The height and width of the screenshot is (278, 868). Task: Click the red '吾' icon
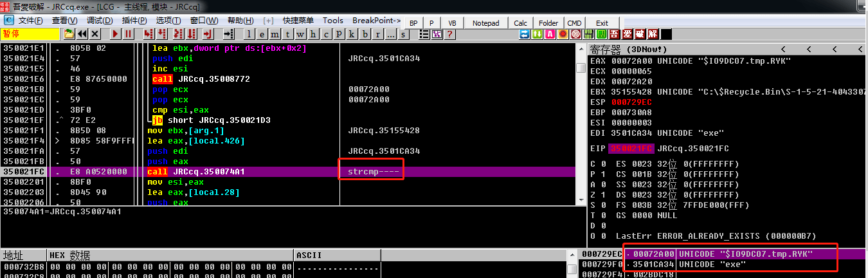614,33
